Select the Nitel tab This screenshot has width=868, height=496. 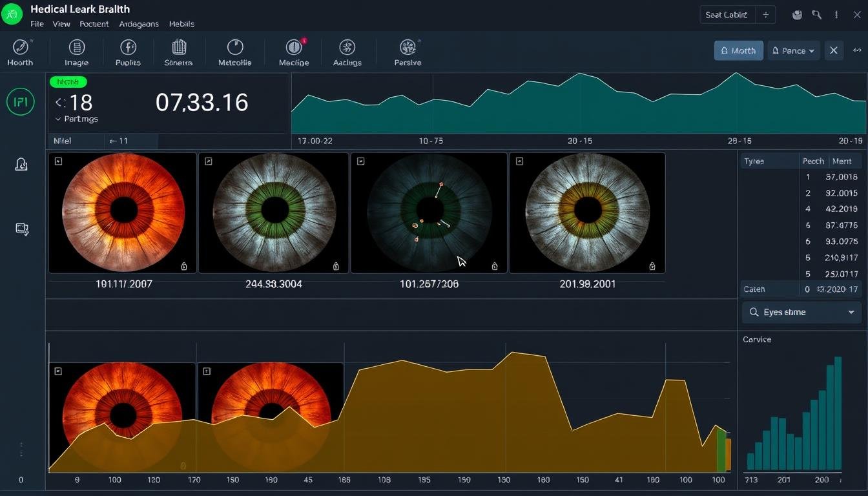(76, 141)
